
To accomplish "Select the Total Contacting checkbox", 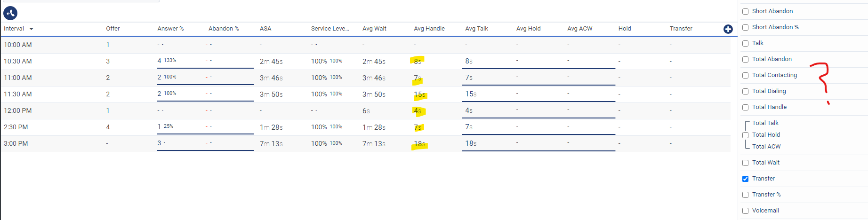I will 745,75.
